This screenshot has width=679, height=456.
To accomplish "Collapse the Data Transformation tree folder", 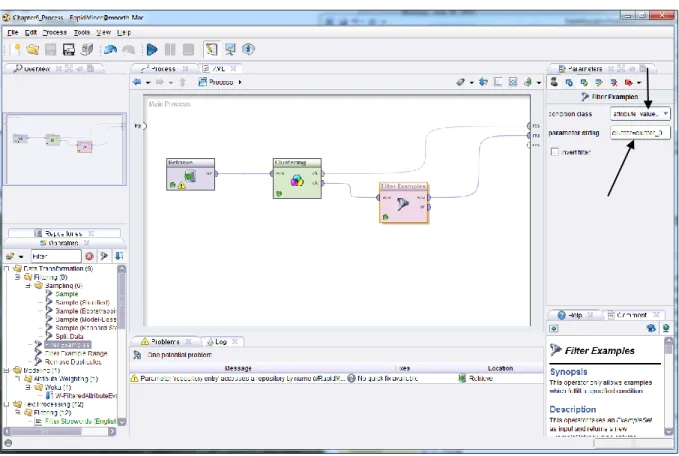I will pyautogui.click(x=6, y=268).
